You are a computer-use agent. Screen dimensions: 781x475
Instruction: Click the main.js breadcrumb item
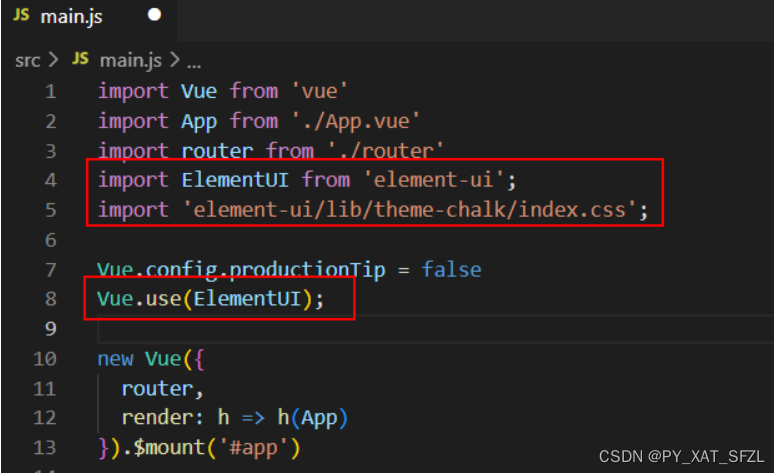tap(130, 61)
